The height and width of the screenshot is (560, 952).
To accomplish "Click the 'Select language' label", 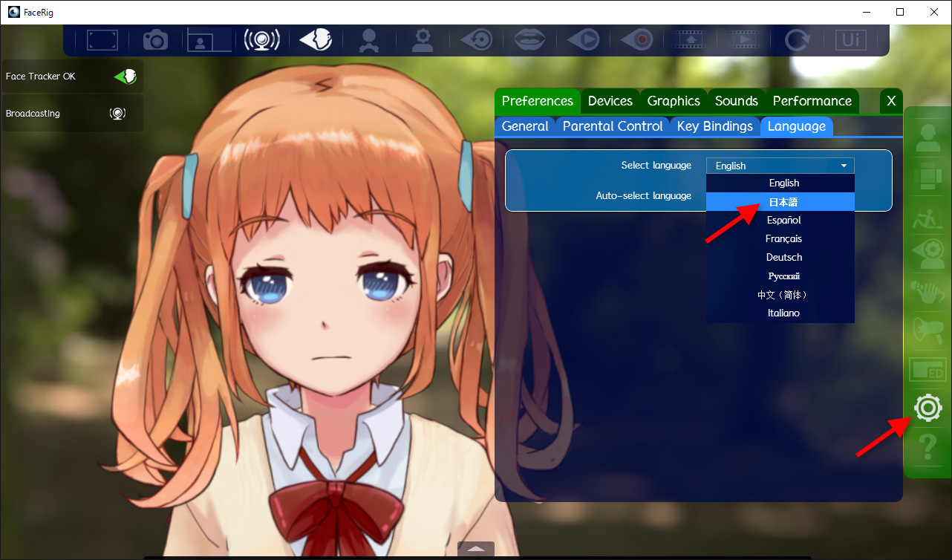I will coord(656,166).
